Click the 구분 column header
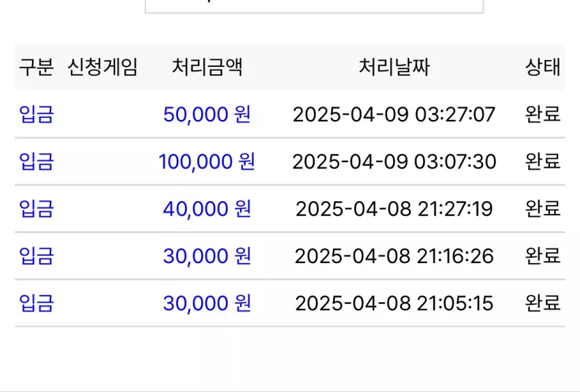 click(x=36, y=67)
